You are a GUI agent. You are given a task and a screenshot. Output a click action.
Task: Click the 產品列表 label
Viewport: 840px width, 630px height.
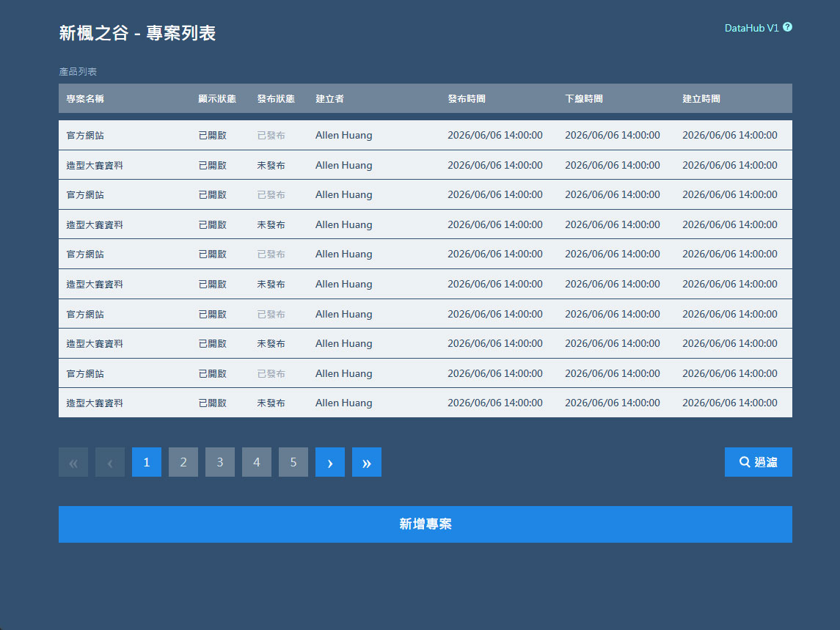[78, 71]
